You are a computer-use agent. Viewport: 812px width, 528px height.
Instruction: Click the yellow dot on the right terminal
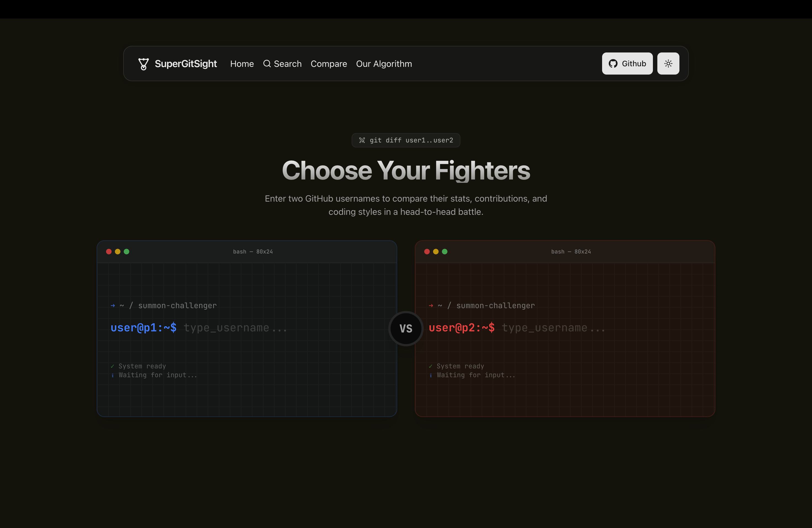[x=436, y=251]
